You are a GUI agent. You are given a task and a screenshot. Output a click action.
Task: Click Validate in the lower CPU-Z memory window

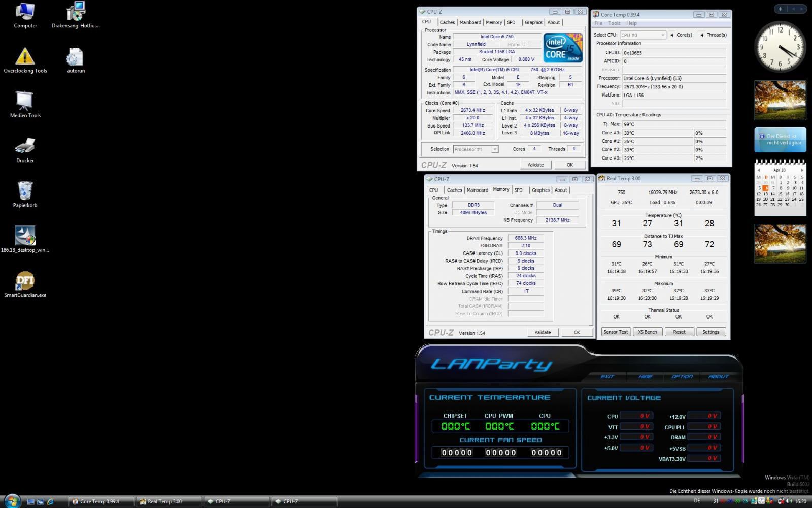[543, 332]
